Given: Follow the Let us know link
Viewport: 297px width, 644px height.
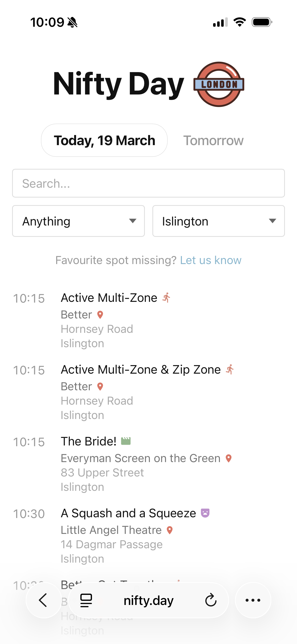Looking at the screenshot, I should [211, 260].
